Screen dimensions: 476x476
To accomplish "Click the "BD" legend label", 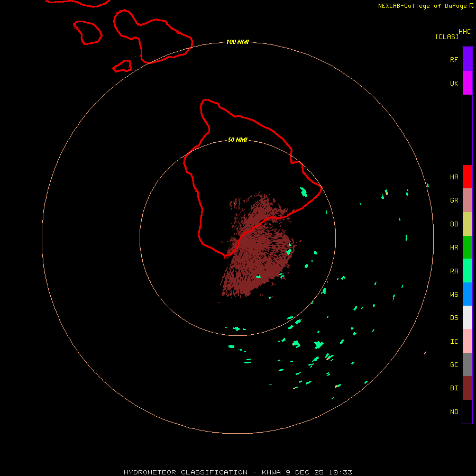I will [454, 224].
